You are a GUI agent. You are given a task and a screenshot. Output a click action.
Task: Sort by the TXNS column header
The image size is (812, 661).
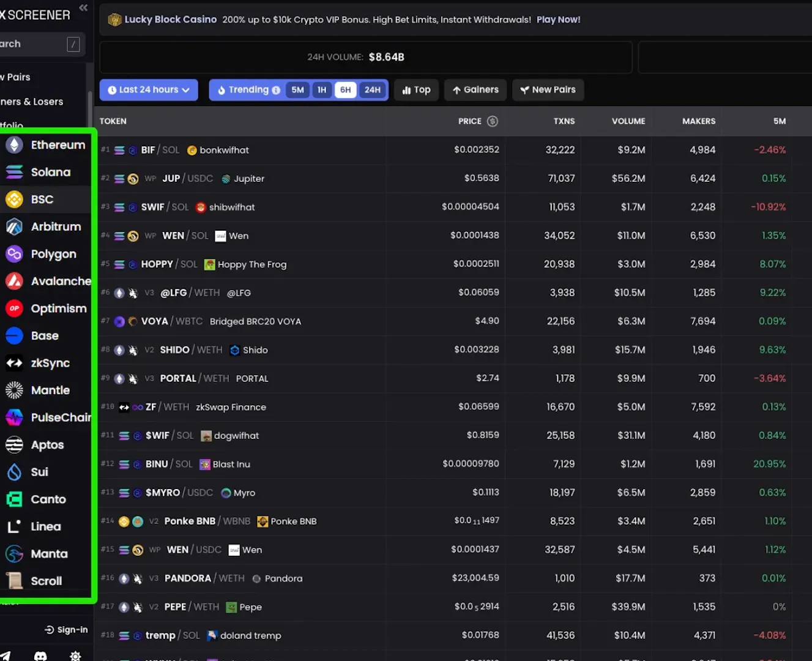click(x=564, y=121)
